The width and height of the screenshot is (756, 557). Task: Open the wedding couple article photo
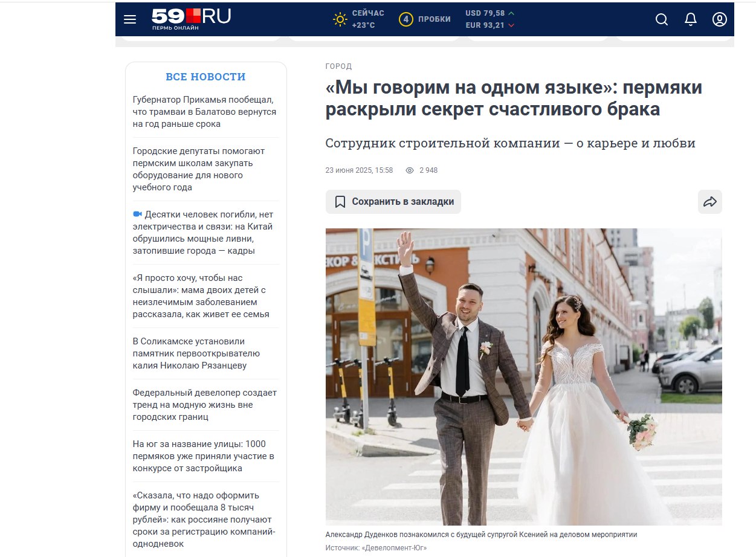(523, 376)
